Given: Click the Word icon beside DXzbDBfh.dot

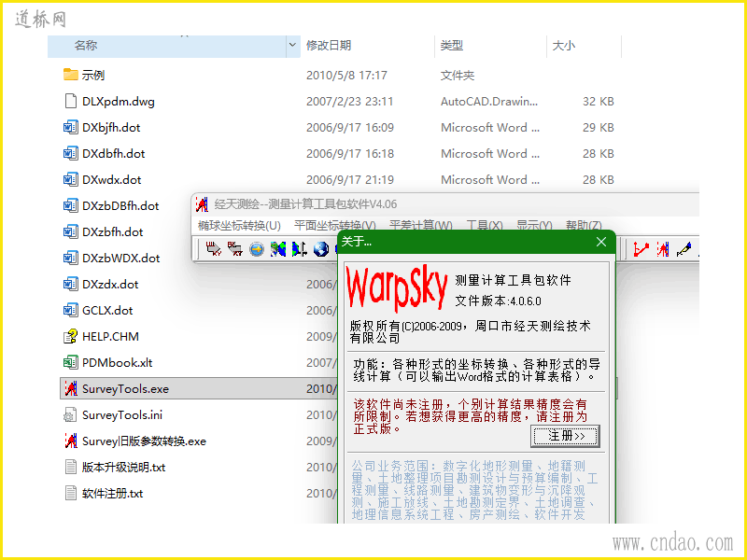Looking at the screenshot, I should tap(71, 205).
